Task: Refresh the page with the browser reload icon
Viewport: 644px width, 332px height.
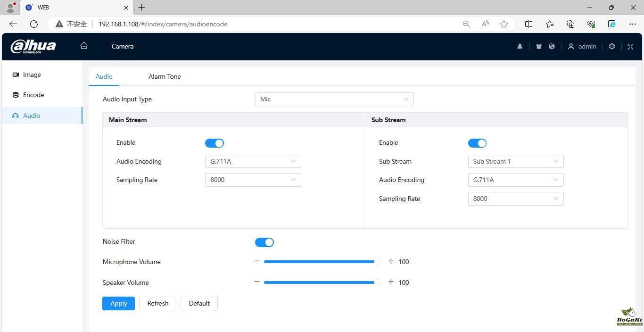Action: point(34,24)
